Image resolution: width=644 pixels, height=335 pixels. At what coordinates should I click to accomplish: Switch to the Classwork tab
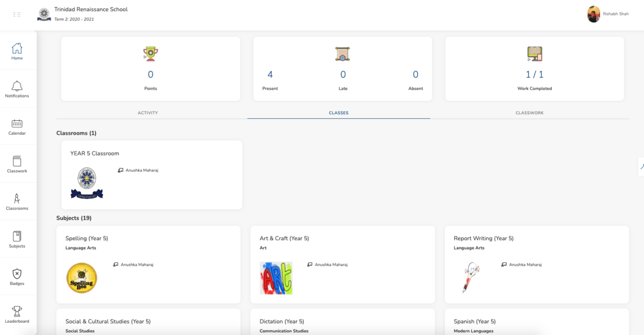529,113
